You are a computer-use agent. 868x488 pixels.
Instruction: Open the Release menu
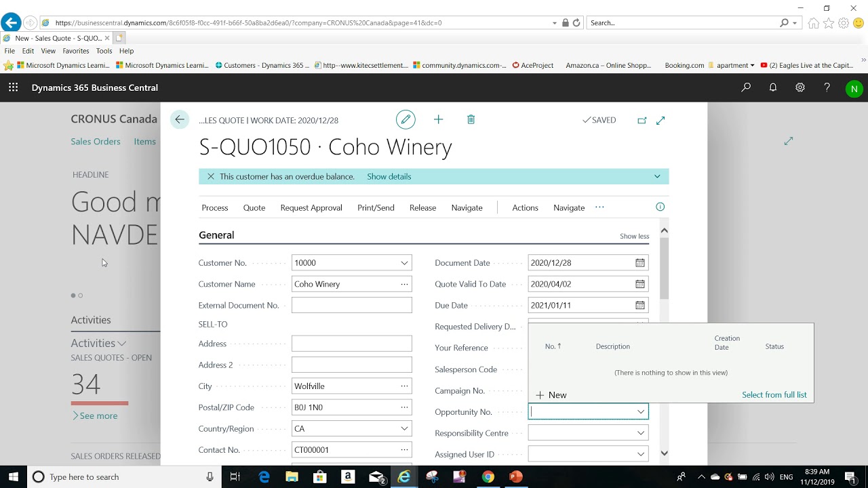click(422, 207)
